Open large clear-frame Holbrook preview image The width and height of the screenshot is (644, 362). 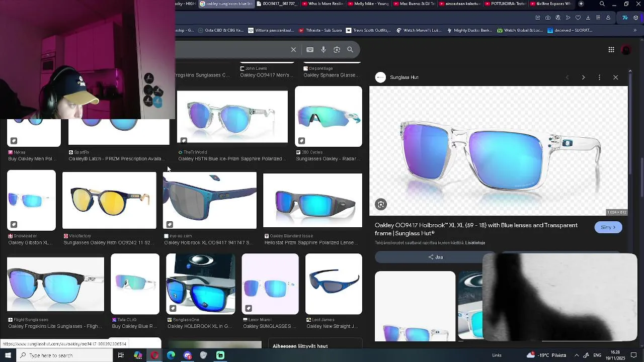click(x=499, y=151)
